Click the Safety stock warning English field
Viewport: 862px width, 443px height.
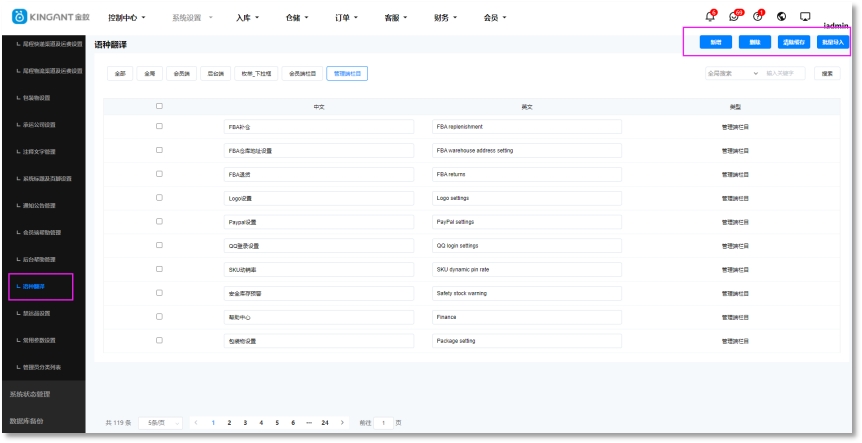tap(527, 293)
